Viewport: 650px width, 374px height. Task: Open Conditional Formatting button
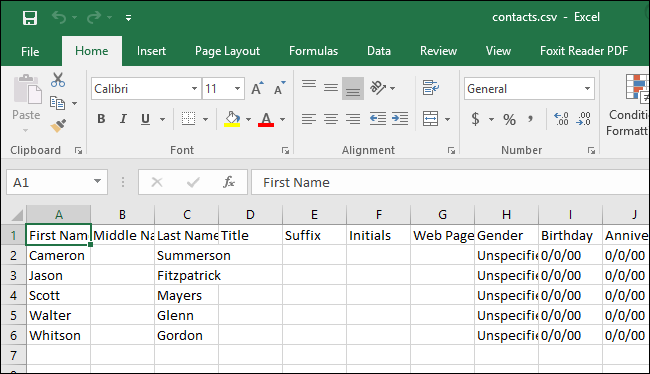629,106
